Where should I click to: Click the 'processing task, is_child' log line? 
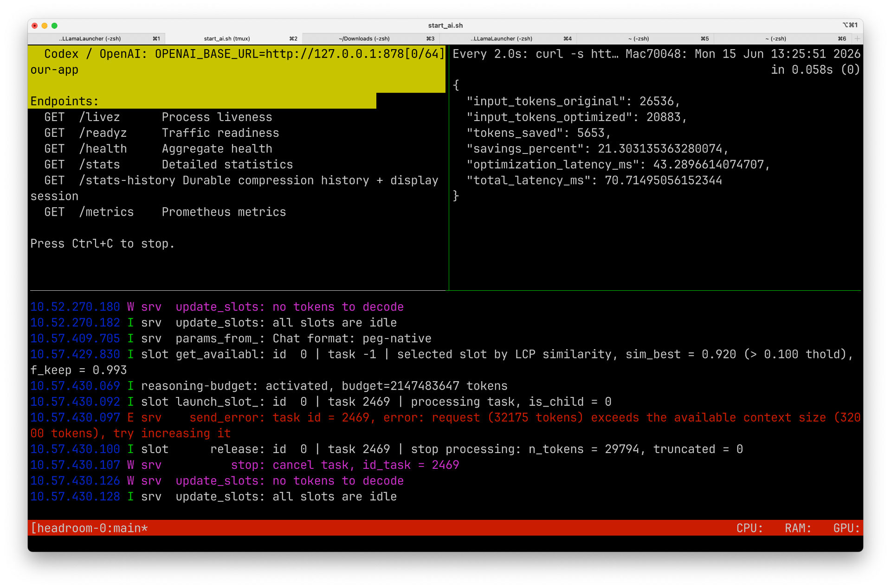click(x=321, y=402)
